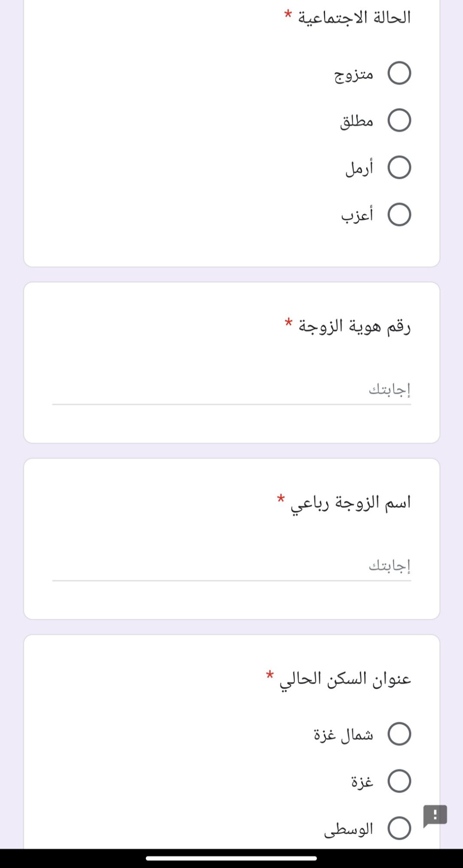
Task: Tap the شمال غزة label text
Action: pos(343,735)
